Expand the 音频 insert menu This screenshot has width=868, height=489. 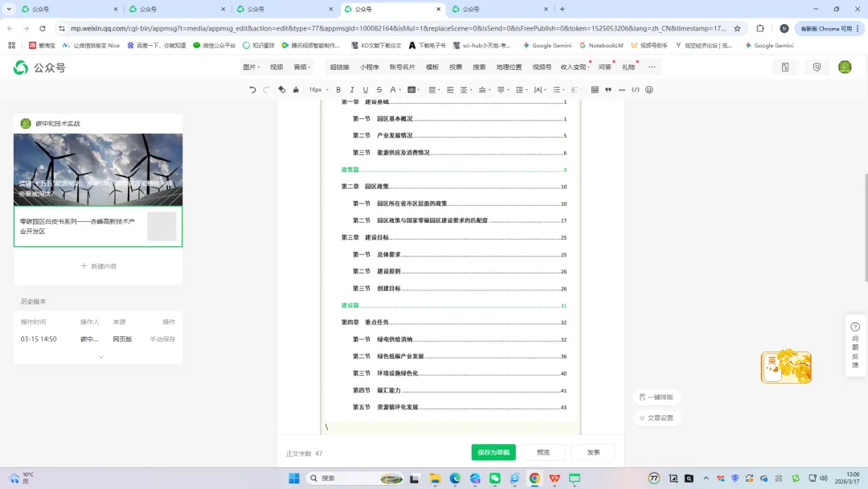(301, 67)
